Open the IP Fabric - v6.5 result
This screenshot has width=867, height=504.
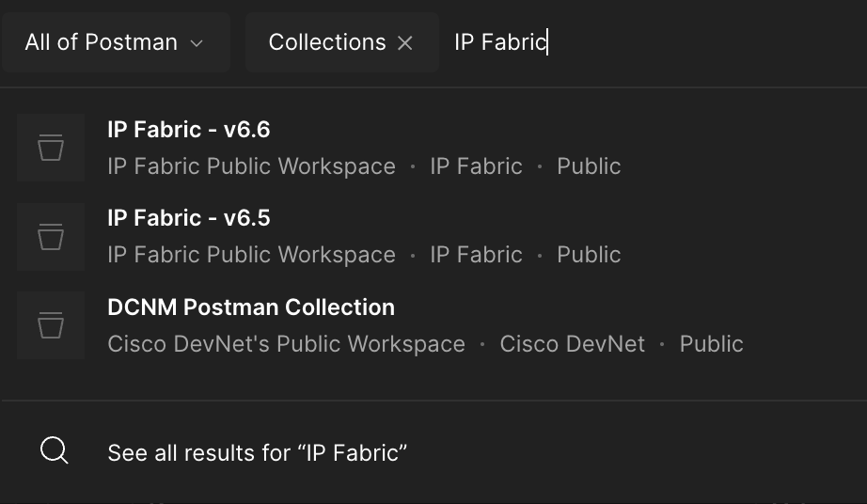tap(189, 218)
